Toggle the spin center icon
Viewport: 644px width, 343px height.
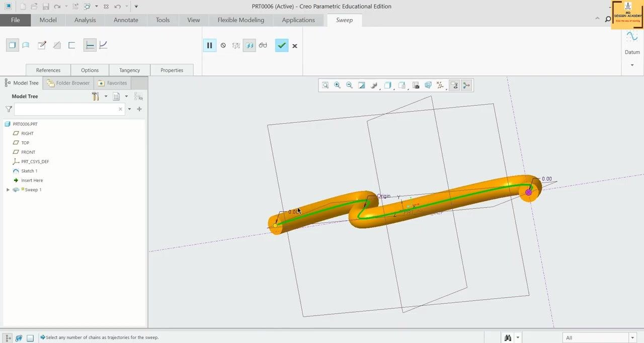pyautogui.click(x=466, y=85)
